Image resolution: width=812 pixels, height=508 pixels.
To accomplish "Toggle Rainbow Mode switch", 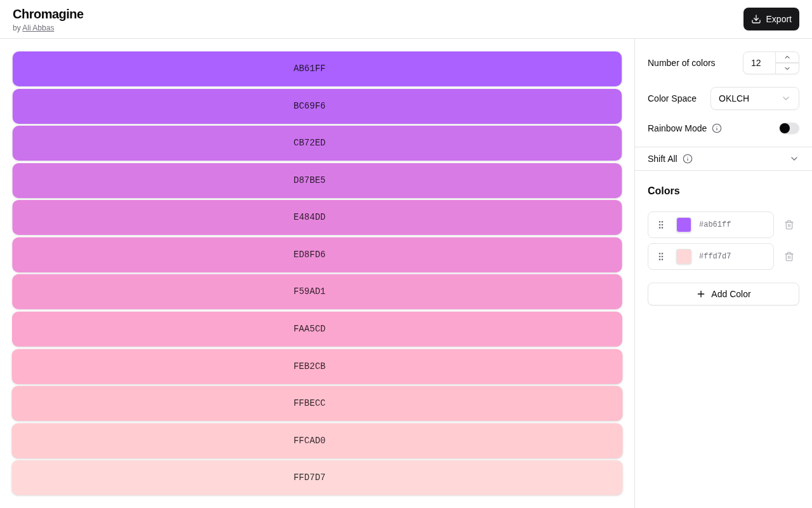I will 789,128.
